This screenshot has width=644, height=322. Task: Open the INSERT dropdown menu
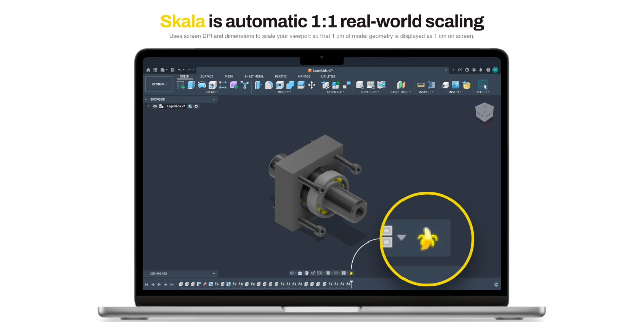(456, 92)
